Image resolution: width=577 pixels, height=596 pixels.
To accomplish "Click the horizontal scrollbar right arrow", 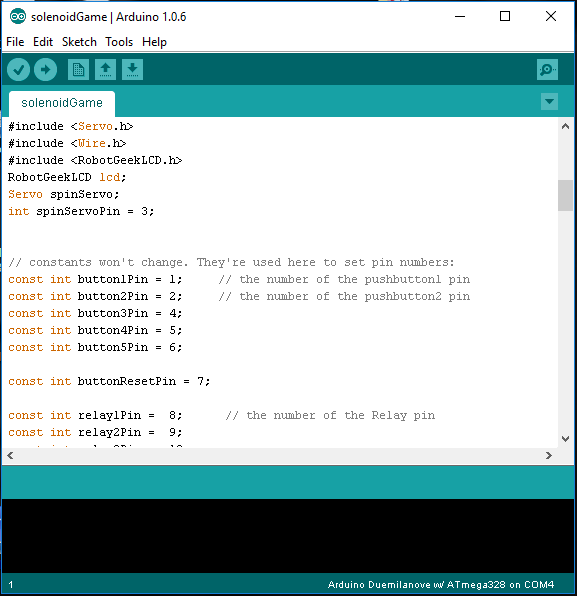I will [x=548, y=455].
